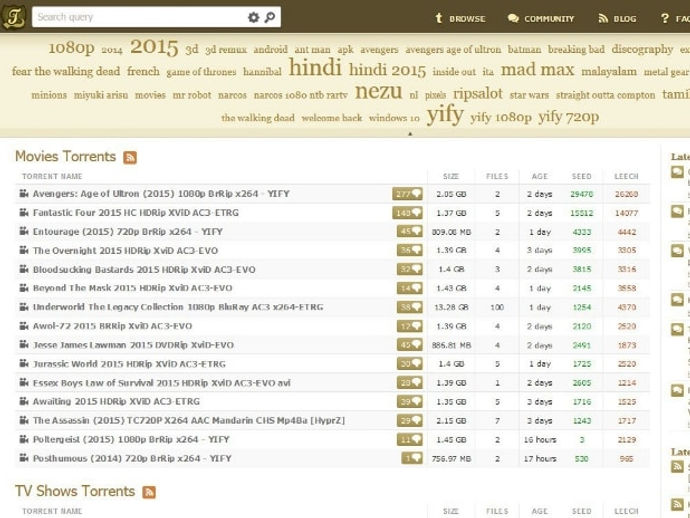Click seed count 29470 for Avengers

pyautogui.click(x=582, y=194)
